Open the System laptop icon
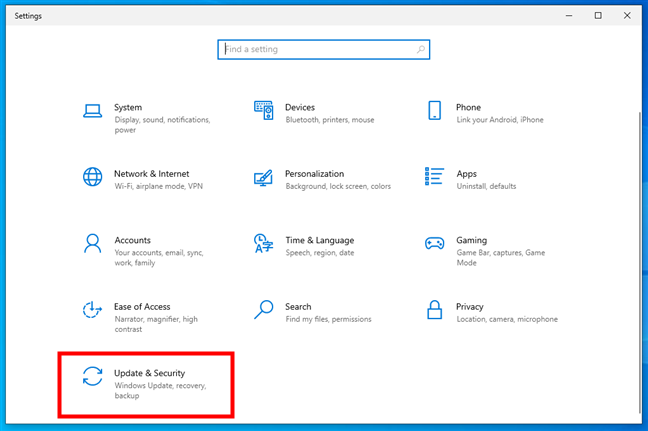The width and height of the screenshot is (648, 431). 93,111
